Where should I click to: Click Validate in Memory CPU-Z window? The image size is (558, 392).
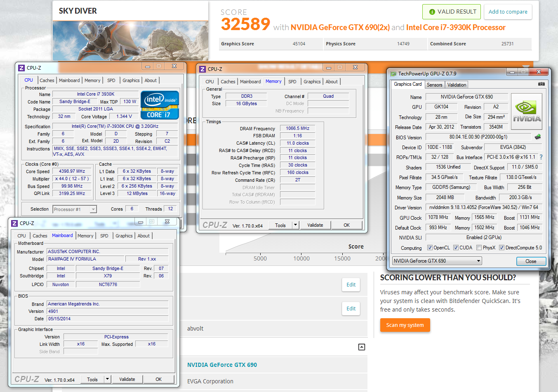pos(315,225)
